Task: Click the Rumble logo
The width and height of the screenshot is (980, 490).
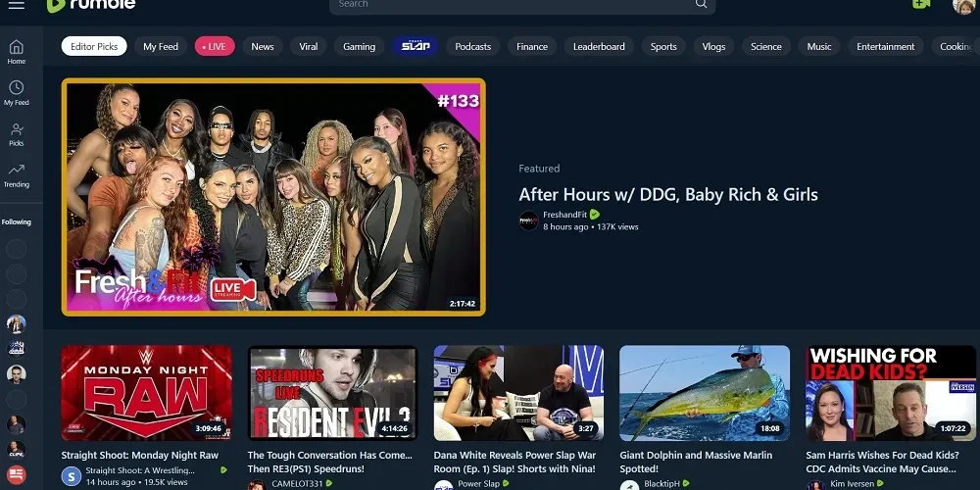Action: [x=91, y=5]
